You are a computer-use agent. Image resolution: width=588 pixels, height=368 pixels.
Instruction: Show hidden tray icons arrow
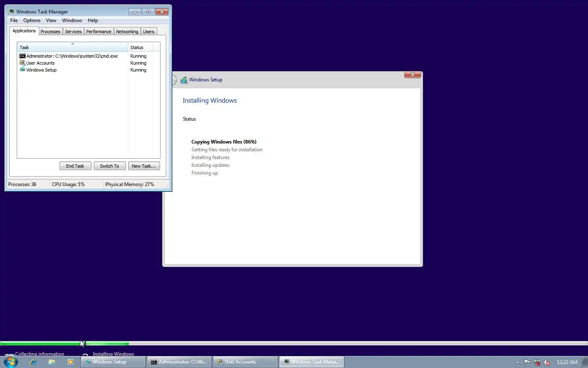(x=517, y=362)
